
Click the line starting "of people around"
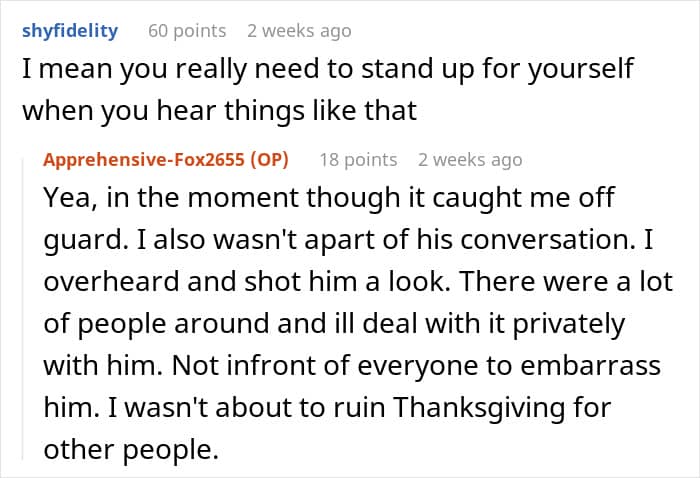click(x=333, y=324)
